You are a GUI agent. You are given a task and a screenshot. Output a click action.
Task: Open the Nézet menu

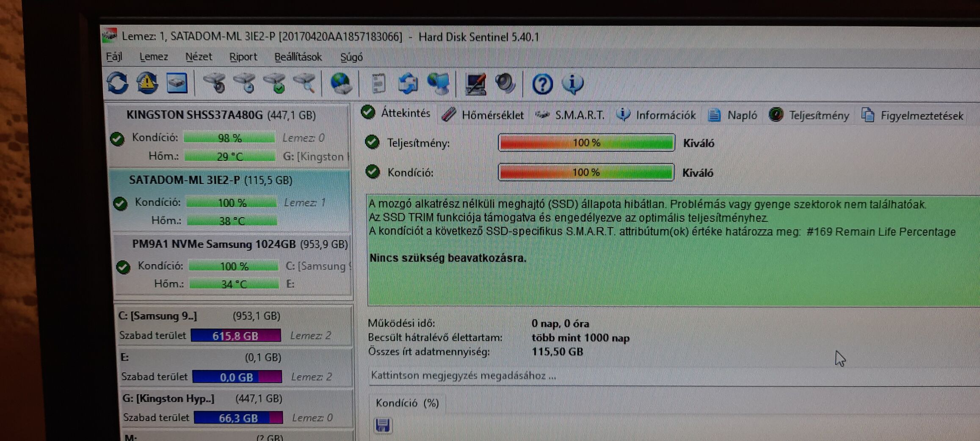point(199,57)
